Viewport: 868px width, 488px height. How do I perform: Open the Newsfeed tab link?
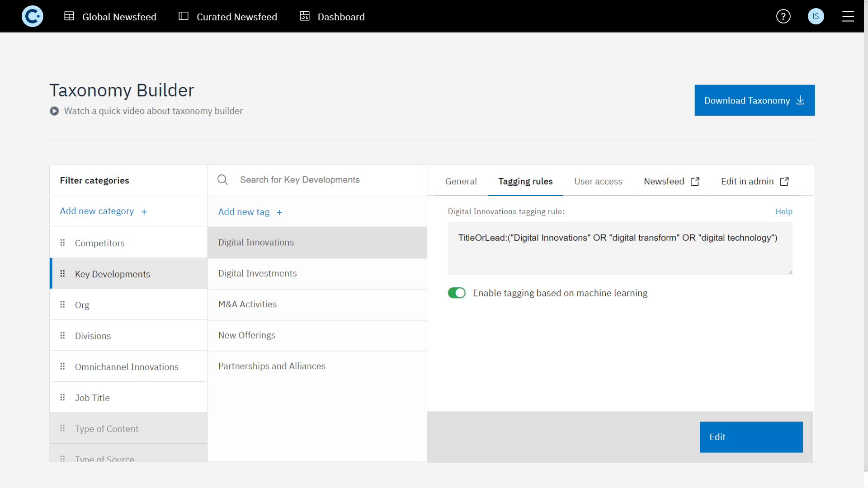point(672,182)
